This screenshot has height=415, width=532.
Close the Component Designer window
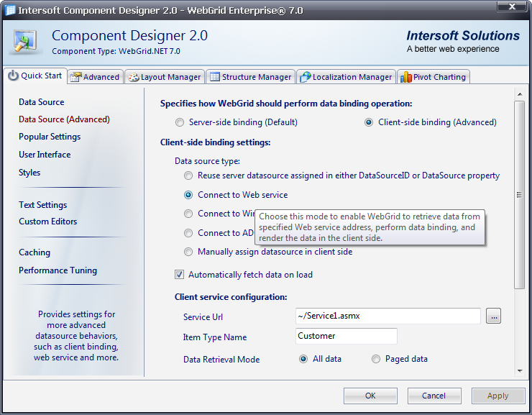click(512, 6)
